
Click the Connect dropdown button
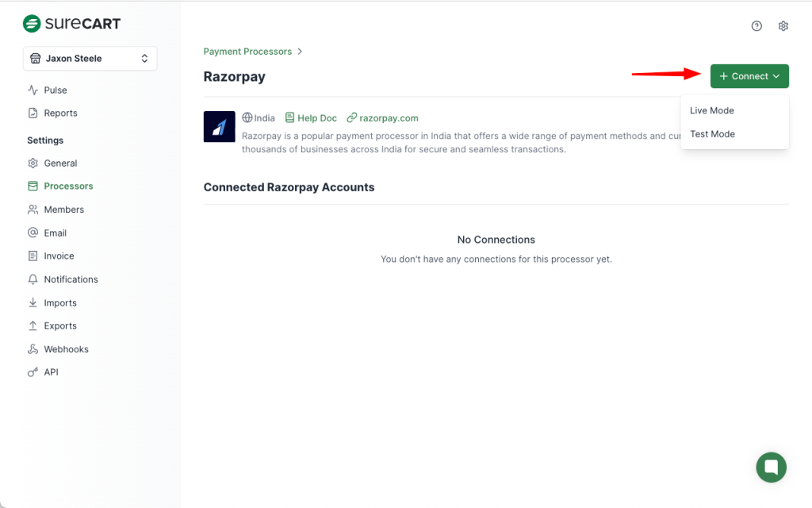749,76
